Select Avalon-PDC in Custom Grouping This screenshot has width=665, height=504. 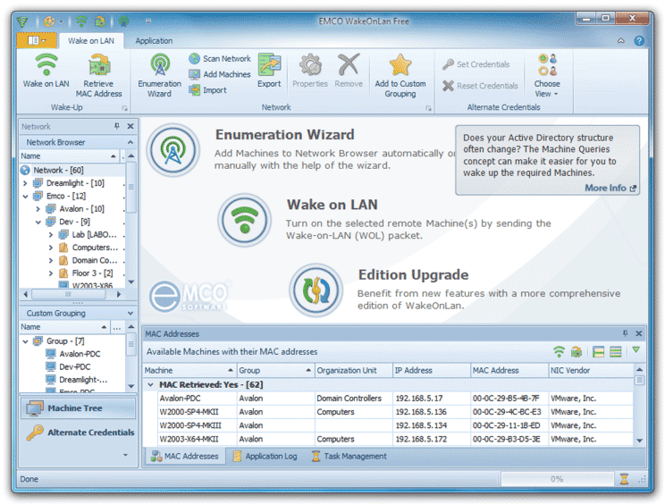tap(80, 354)
